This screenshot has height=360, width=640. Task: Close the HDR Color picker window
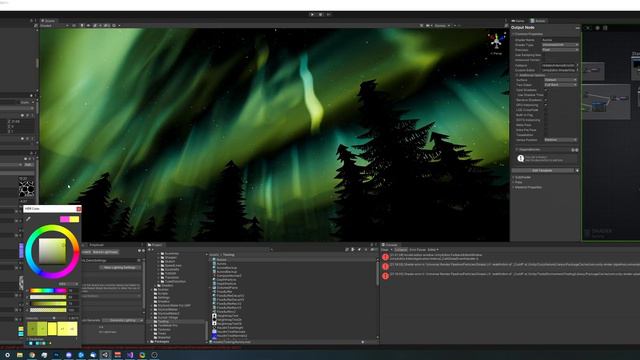coord(78,209)
